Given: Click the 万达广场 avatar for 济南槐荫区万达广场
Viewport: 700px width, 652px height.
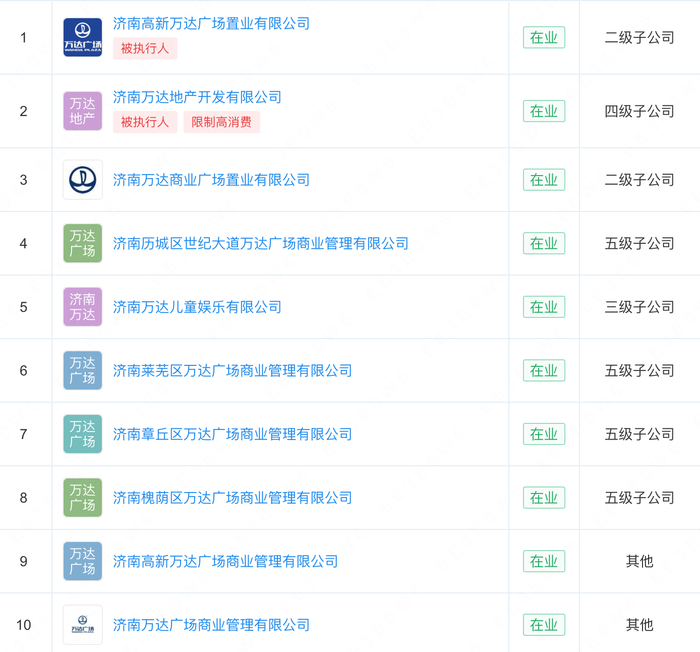Looking at the screenshot, I should 82,497.
